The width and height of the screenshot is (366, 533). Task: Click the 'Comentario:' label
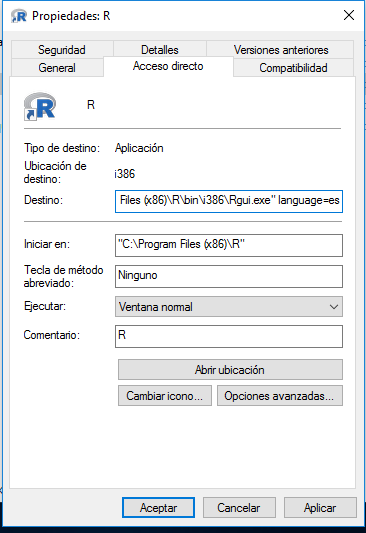[x=52, y=335]
